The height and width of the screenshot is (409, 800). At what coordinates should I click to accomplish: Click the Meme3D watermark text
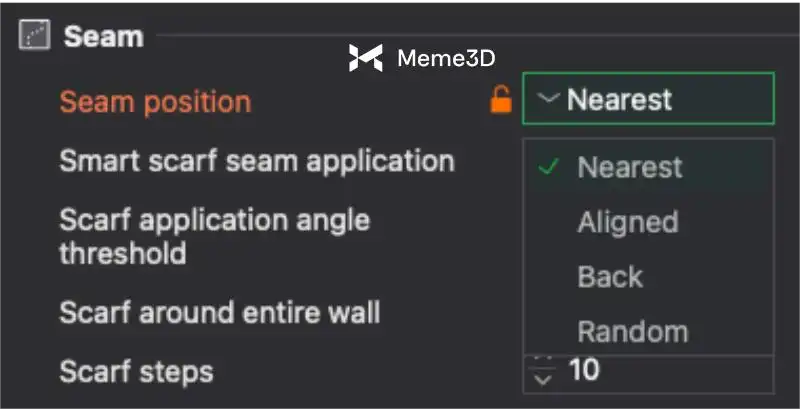pos(446,58)
